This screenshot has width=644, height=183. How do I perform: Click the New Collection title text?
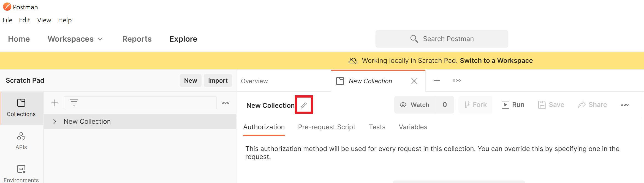point(270,105)
